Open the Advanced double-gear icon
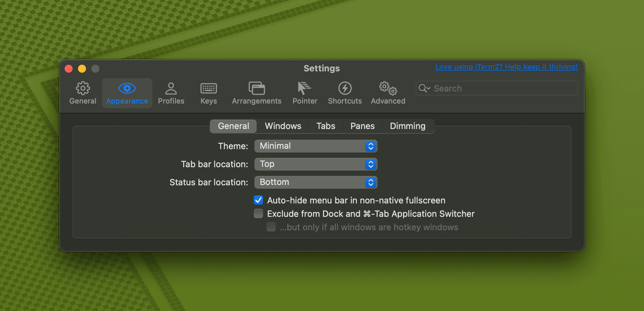 pos(388,88)
